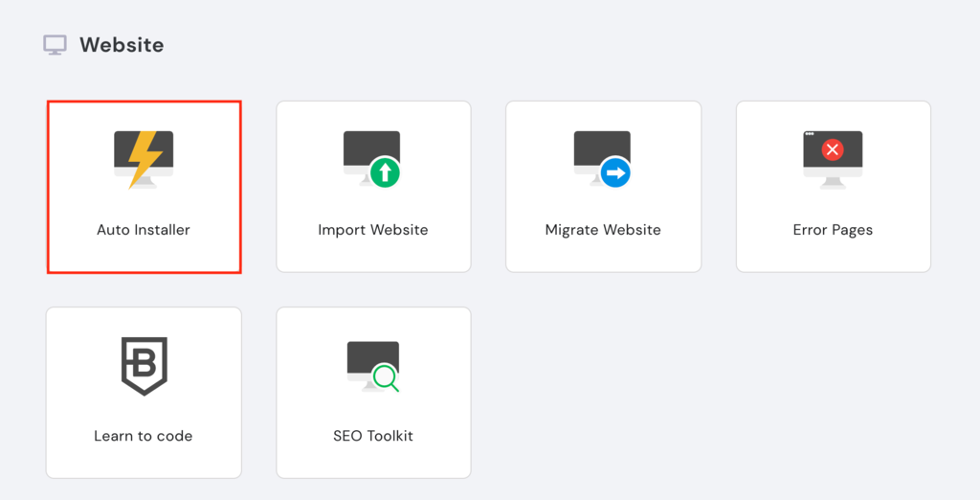This screenshot has width=980, height=500.
Task: Click the lightning bolt Auto Installer icon
Action: (x=144, y=158)
